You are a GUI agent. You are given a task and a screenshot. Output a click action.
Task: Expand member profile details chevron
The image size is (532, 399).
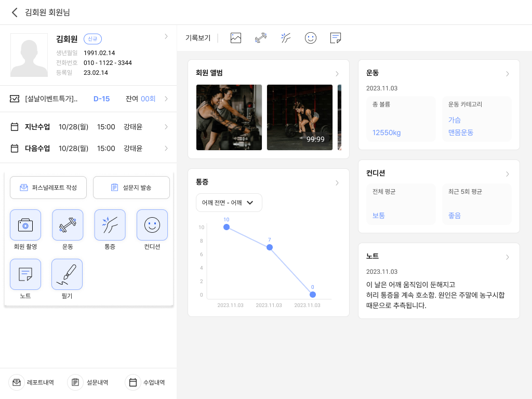166,36
